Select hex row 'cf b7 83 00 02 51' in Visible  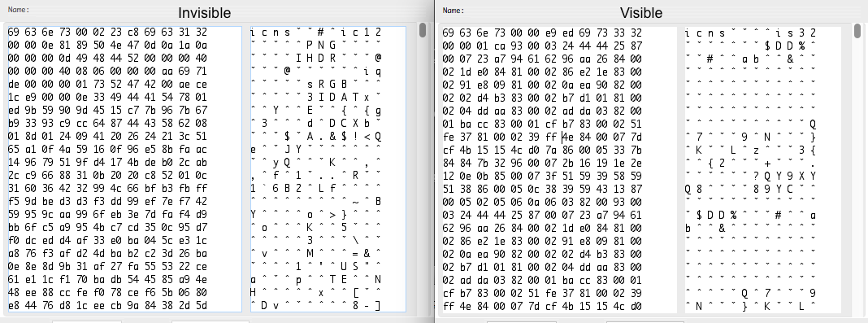[x=543, y=293]
